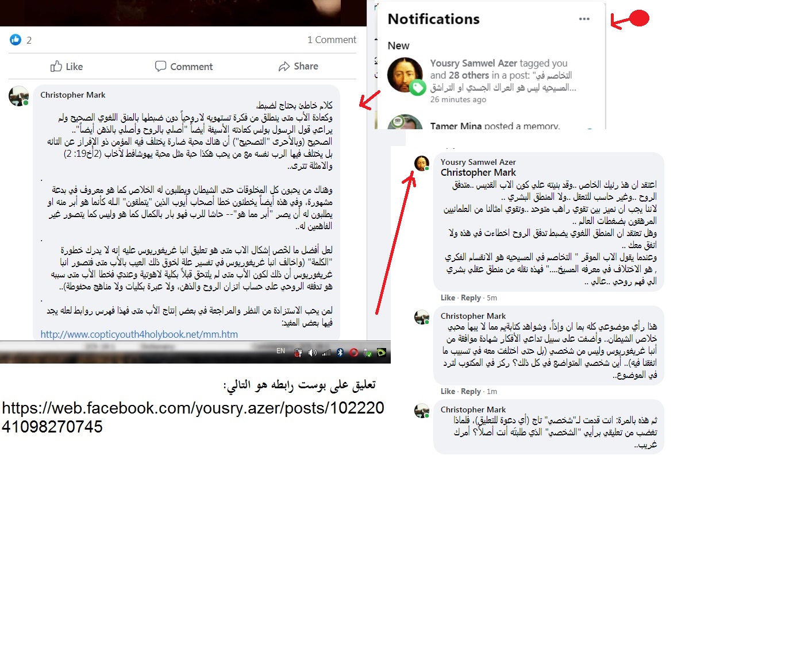Open the three-dots menu in Notifications
The height and width of the screenshot is (672, 785).
pos(584,19)
